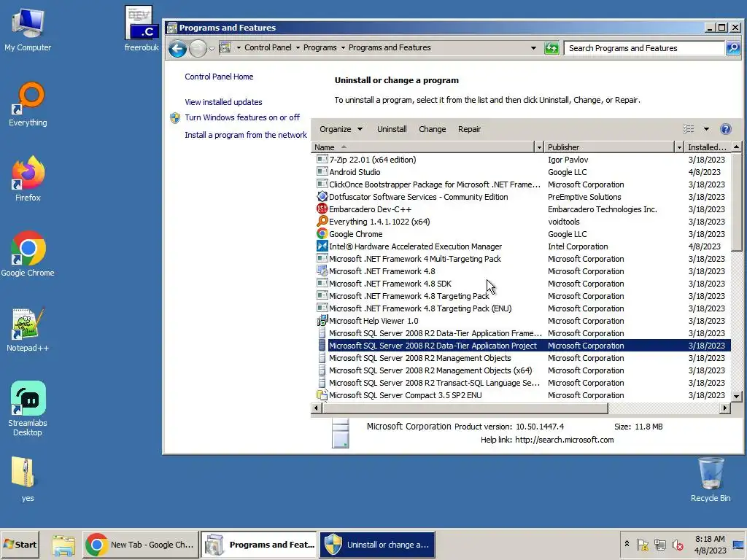Open the Firefox desktop shortcut
The height and width of the screenshot is (560, 747).
(28, 179)
